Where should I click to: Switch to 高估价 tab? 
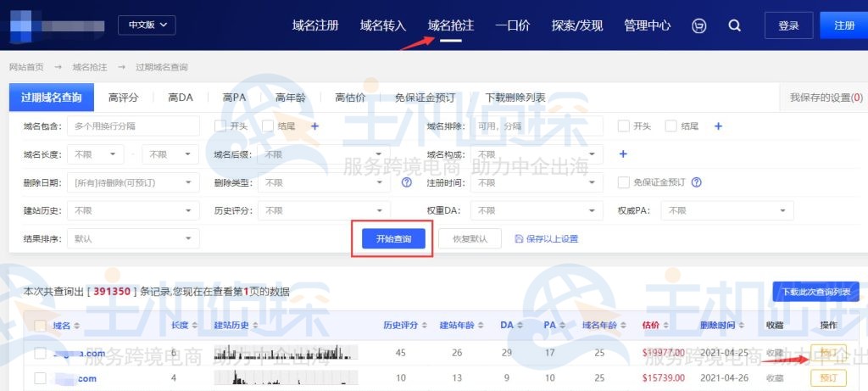click(350, 98)
